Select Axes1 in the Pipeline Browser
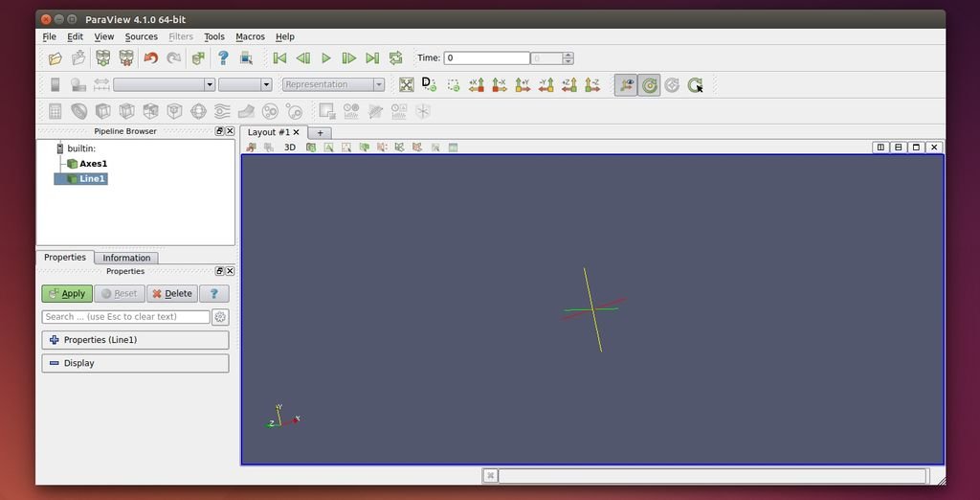Screen dimensions: 980x500 coord(93,164)
